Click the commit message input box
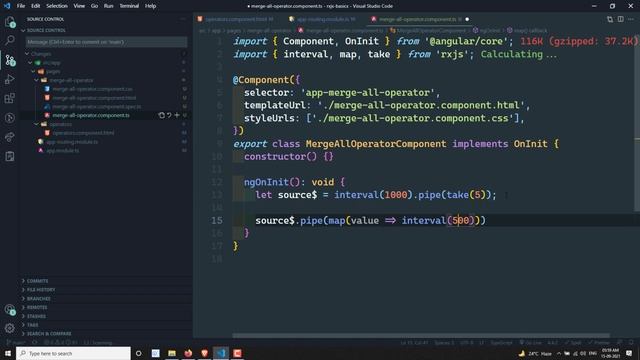640x360 pixels. pos(106,42)
